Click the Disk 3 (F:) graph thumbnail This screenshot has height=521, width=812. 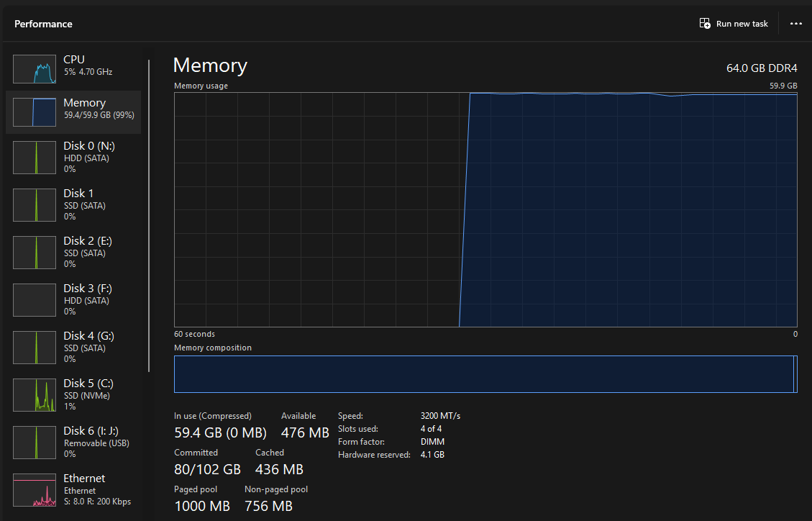35,300
